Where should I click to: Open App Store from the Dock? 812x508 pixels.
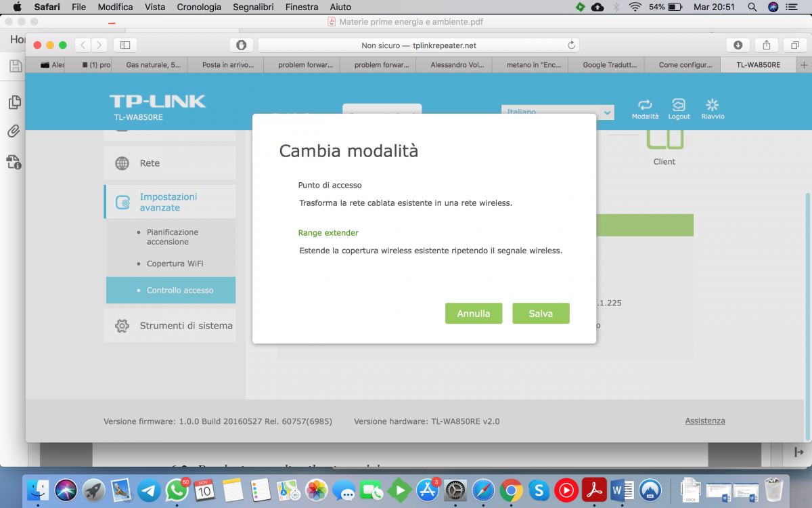428,489
